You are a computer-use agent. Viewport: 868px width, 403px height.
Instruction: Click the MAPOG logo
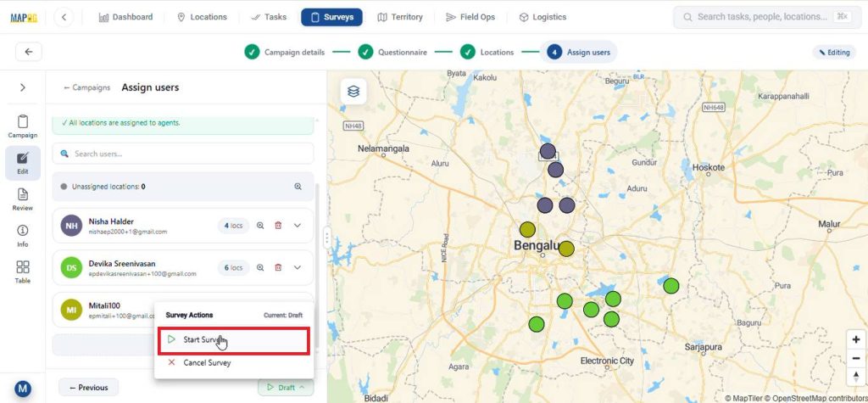click(x=24, y=17)
